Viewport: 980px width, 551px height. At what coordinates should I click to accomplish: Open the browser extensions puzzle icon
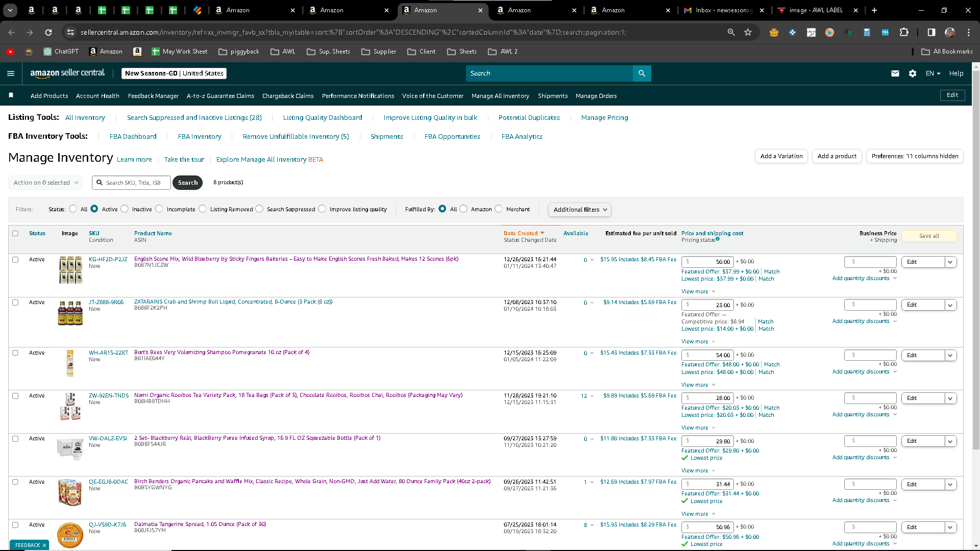pos(904,32)
